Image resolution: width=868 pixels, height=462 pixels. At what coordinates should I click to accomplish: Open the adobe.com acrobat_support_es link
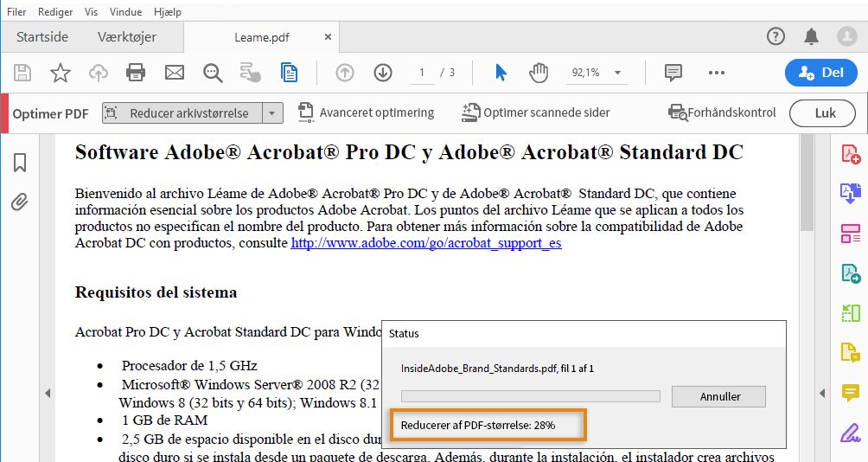coord(426,243)
